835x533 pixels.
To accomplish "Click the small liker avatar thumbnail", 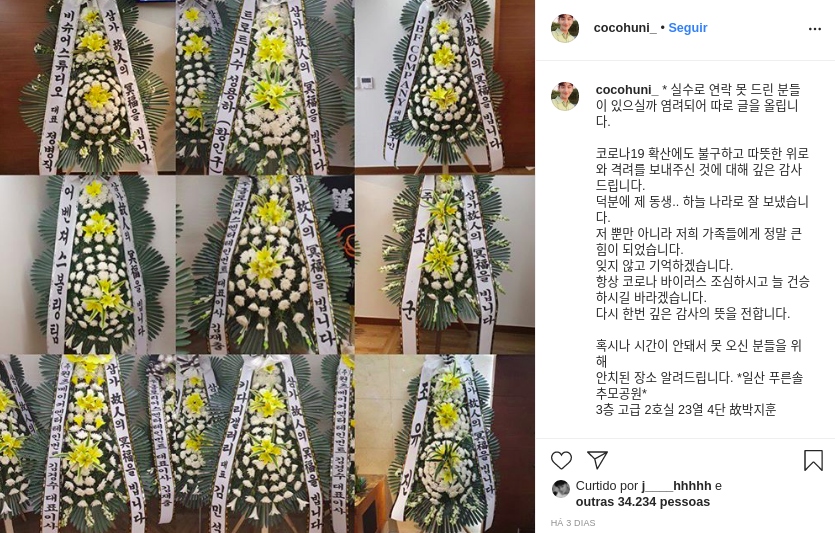I will point(561,488).
